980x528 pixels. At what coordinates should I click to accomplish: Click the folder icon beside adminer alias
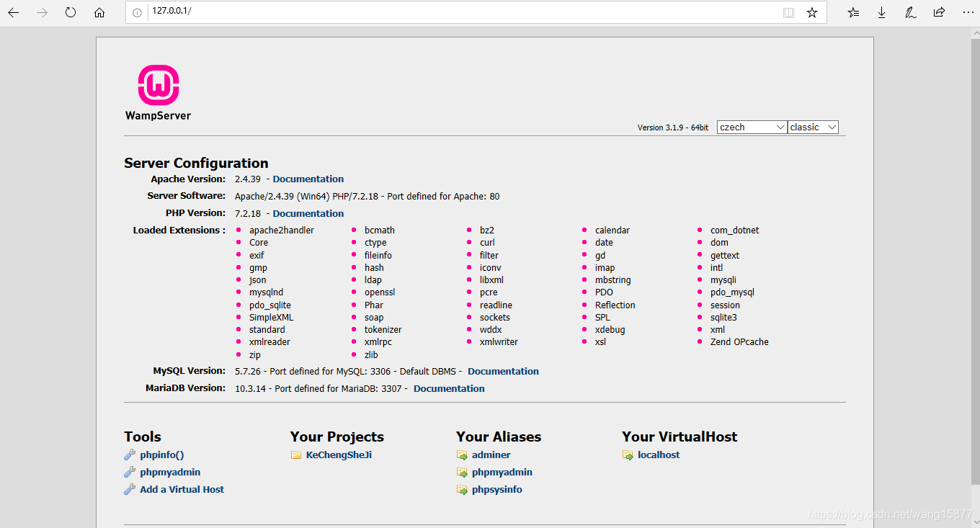[462, 455]
